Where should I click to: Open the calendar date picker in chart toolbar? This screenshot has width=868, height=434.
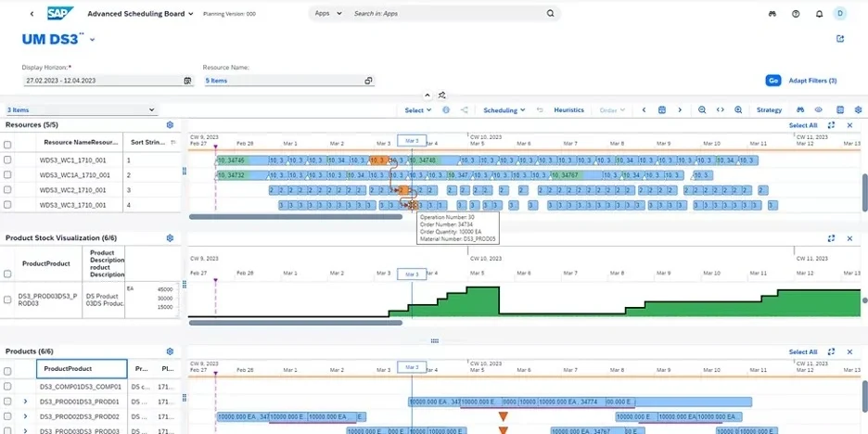coord(662,109)
